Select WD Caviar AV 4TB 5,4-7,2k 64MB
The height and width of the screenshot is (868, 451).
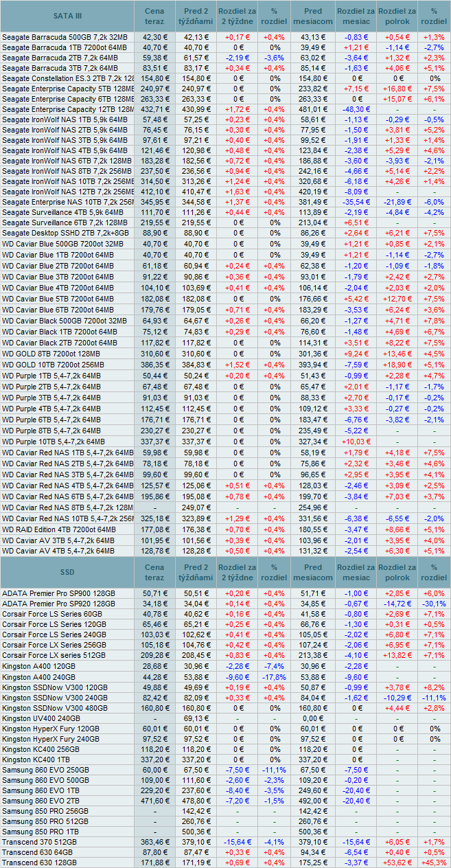coord(58,551)
